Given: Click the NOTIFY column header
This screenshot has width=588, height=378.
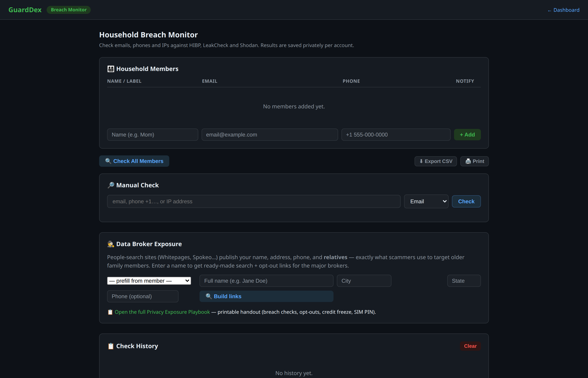Looking at the screenshot, I should click(x=465, y=81).
